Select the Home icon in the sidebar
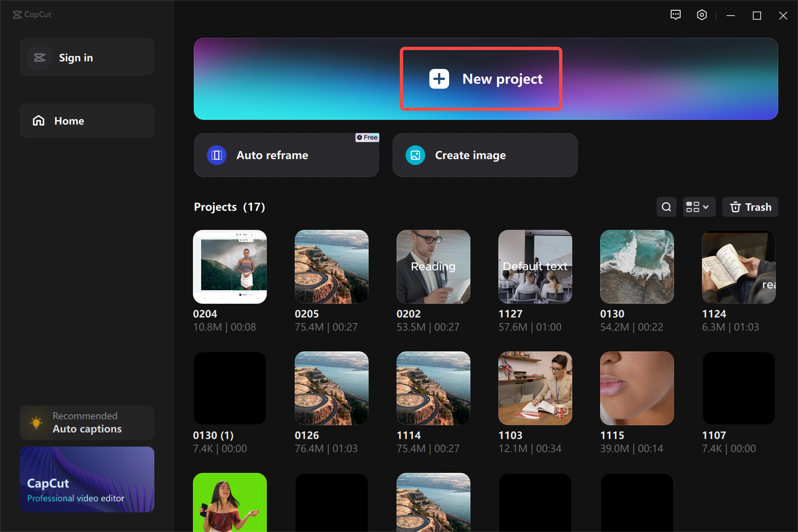Viewport: 798px width, 532px height. pos(38,120)
